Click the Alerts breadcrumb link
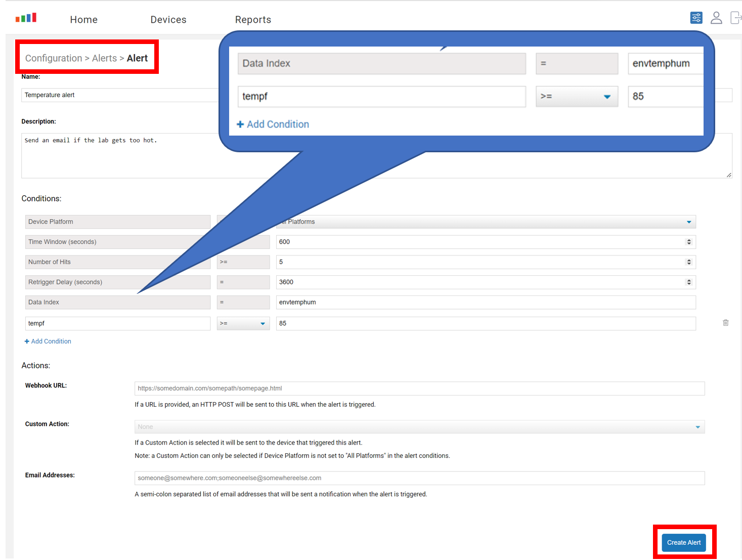The image size is (742, 560). (x=104, y=58)
